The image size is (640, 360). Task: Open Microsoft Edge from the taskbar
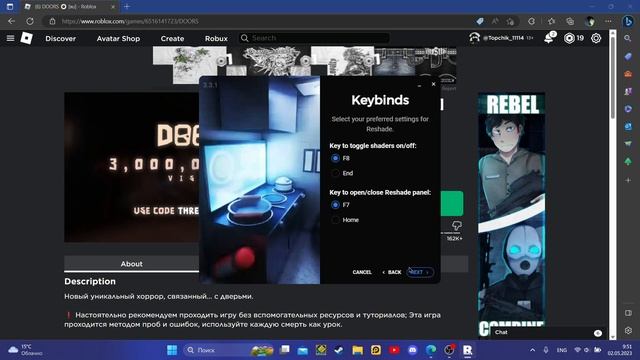click(431, 350)
